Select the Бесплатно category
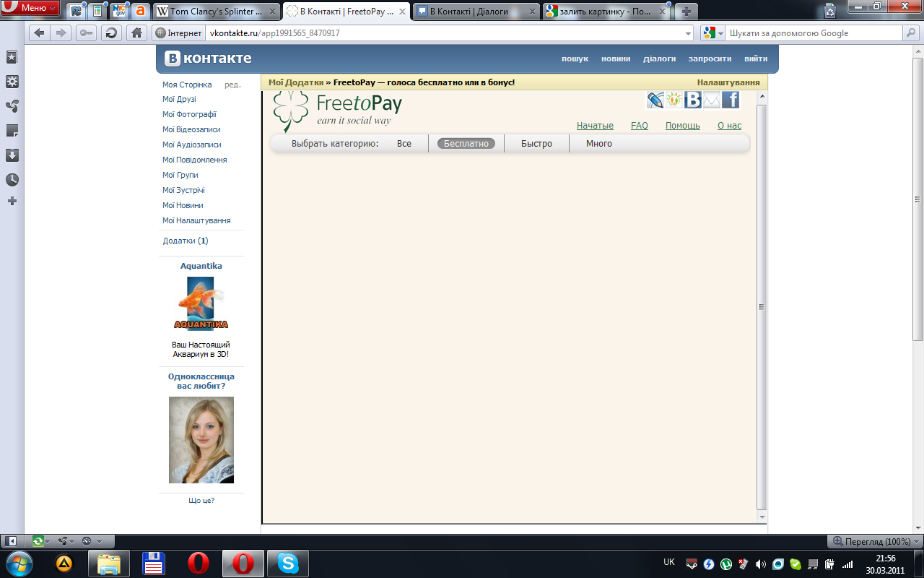Screen dimensions: 924x578 pyautogui.click(x=466, y=144)
